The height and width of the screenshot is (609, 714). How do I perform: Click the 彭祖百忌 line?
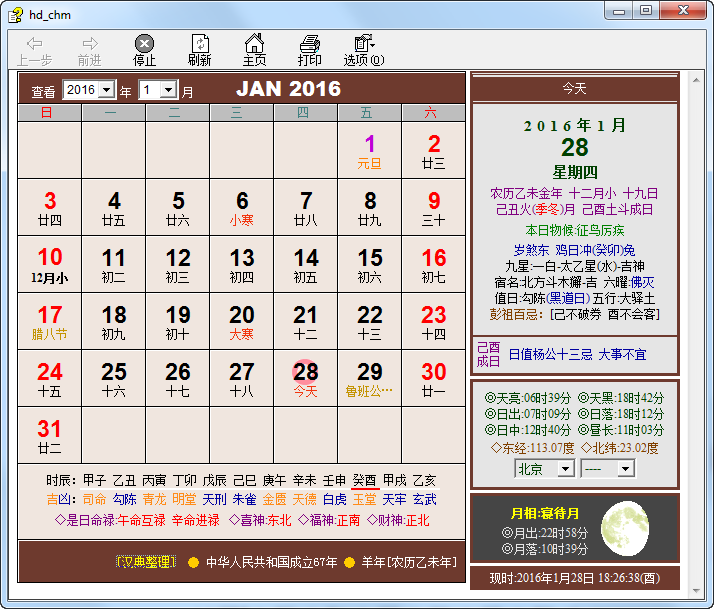coord(575,314)
